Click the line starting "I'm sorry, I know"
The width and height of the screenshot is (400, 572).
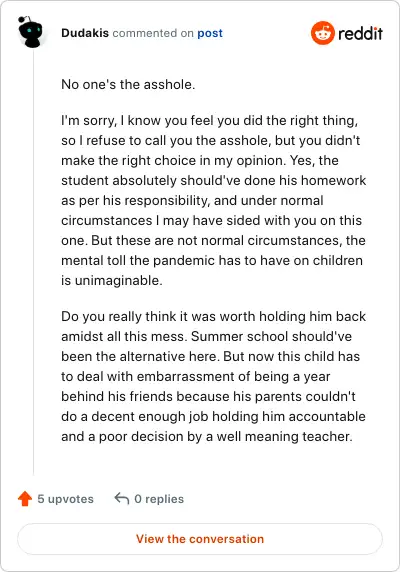(210, 120)
